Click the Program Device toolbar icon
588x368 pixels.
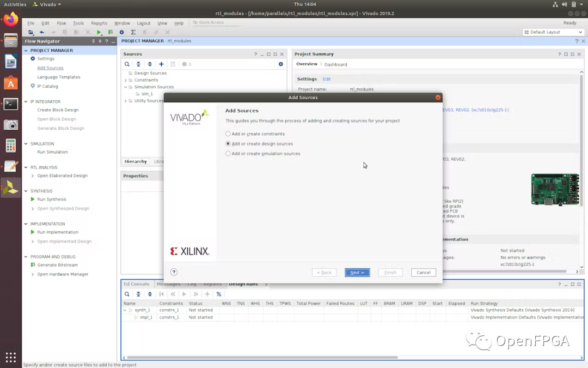click(x=110, y=32)
